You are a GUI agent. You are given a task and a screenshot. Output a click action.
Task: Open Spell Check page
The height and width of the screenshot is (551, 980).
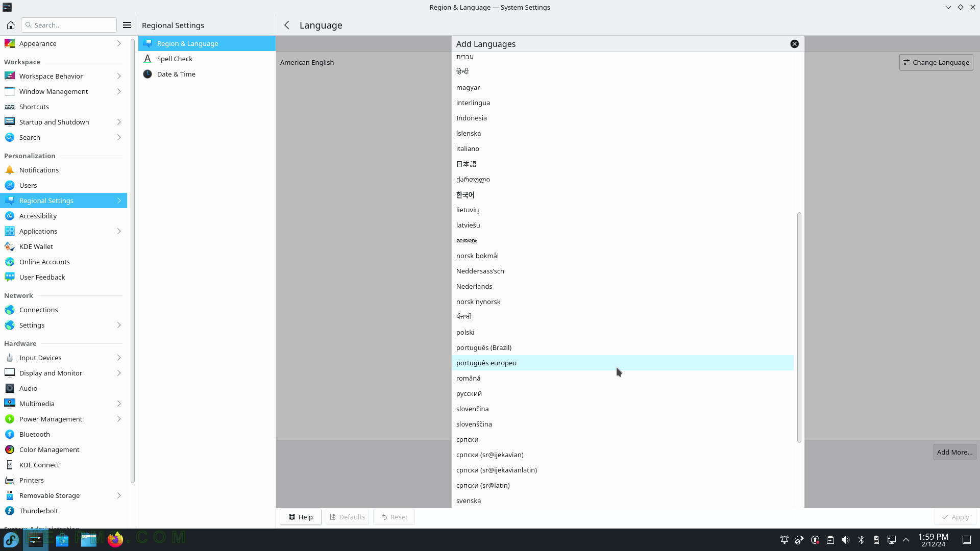207,59
